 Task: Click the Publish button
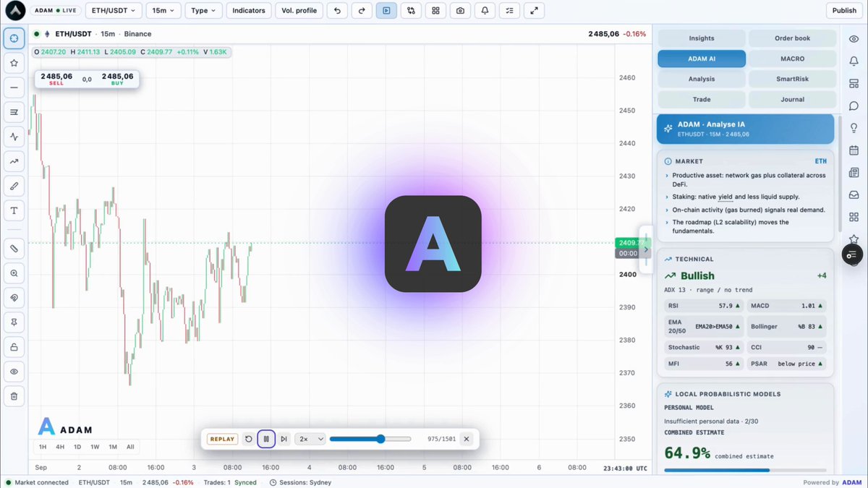pos(844,11)
